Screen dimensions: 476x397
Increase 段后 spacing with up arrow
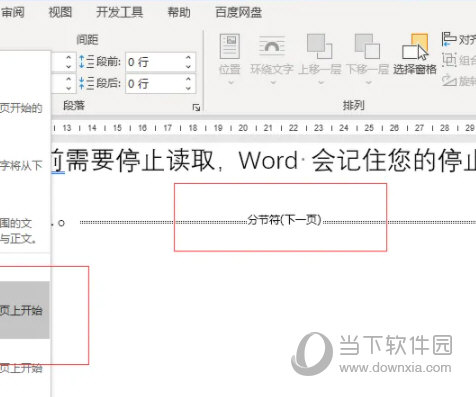(188, 79)
